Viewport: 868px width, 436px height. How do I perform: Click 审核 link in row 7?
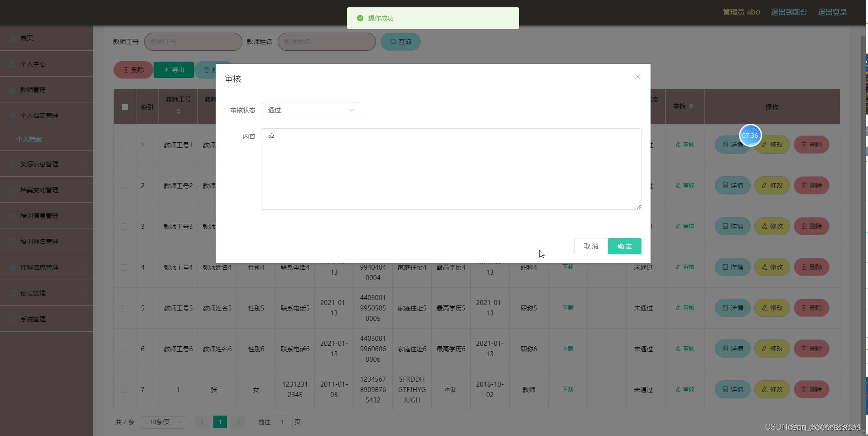coord(685,389)
